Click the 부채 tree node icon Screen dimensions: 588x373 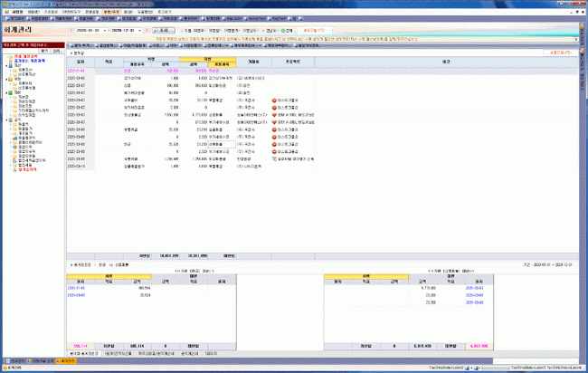pos(11,79)
